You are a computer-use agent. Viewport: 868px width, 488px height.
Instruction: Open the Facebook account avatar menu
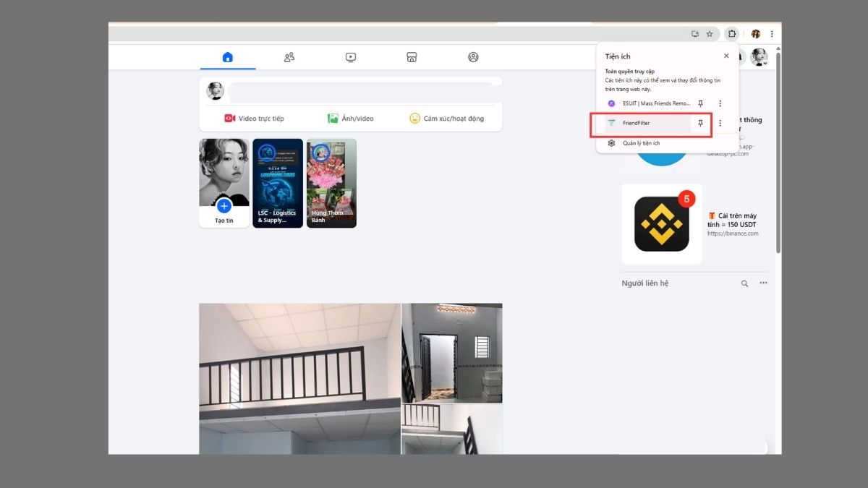tap(759, 57)
